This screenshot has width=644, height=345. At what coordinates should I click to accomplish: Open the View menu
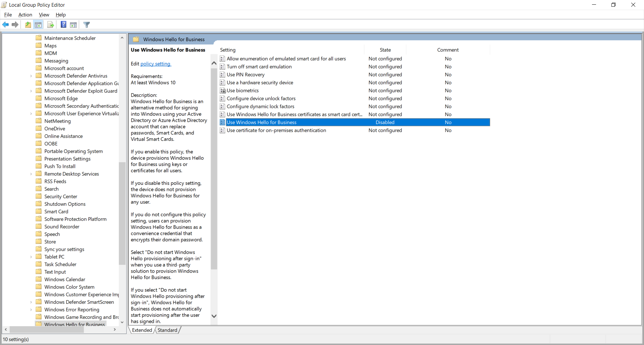click(x=44, y=15)
